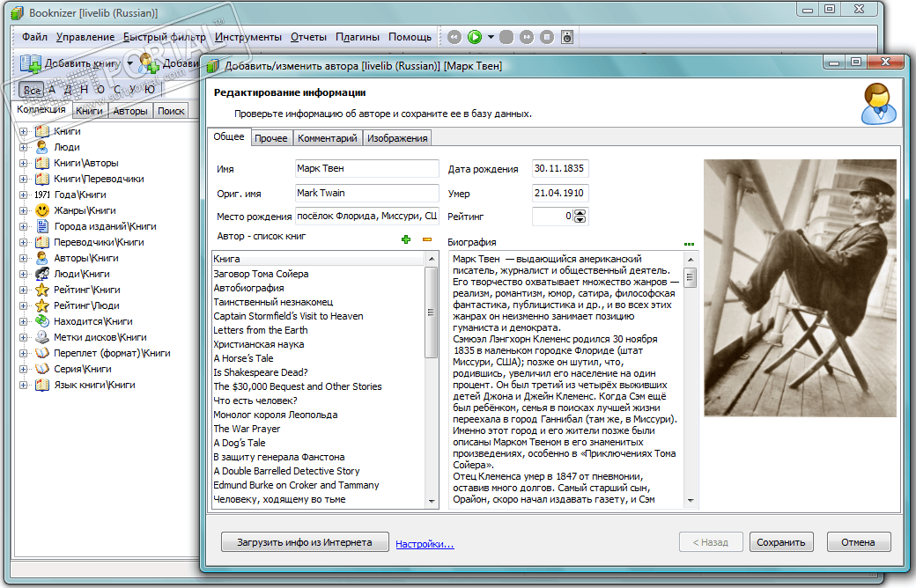Select the letter Д filter
This screenshot has height=588, width=916.
tap(68, 89)
